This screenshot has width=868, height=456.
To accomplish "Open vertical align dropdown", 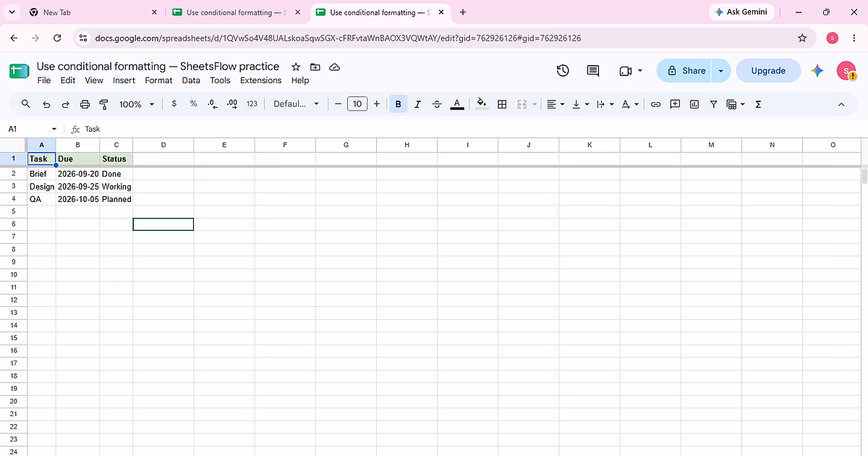I will pyautogui.click(x=580, y=104).
